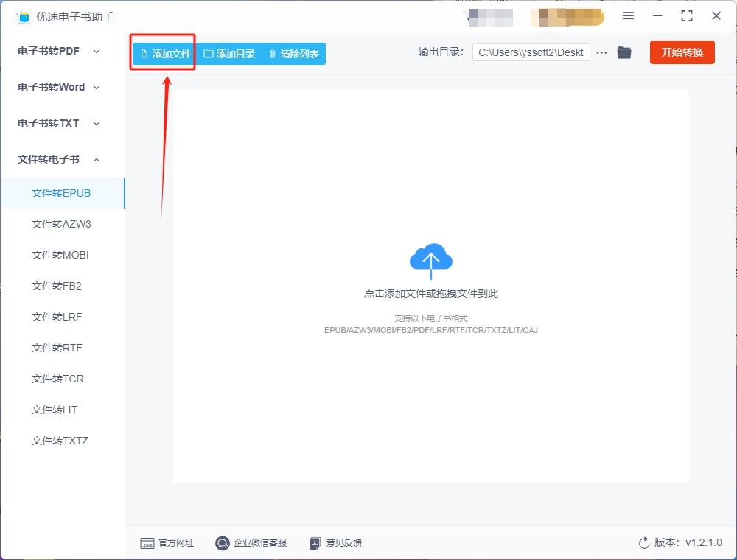The width and height of the screenshot is (737, 560).
Task: Open 企业微信客服 chat icon
Action: tap(222, 543)
